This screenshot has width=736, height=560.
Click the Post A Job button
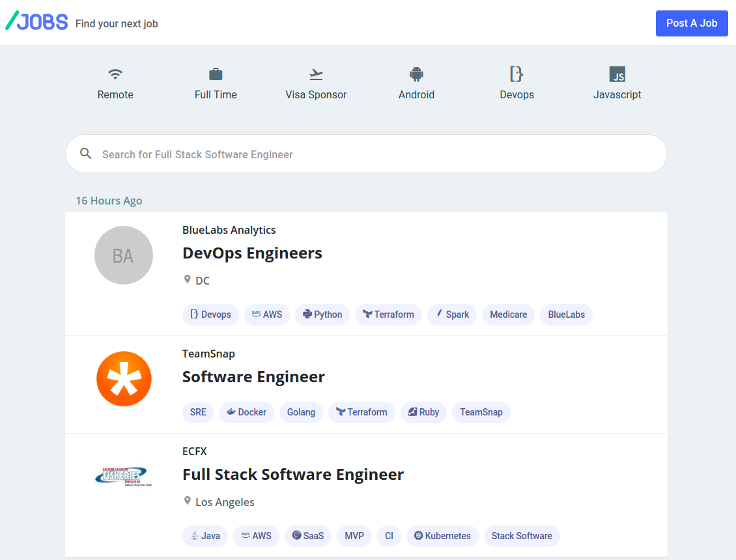pos(692,23)
